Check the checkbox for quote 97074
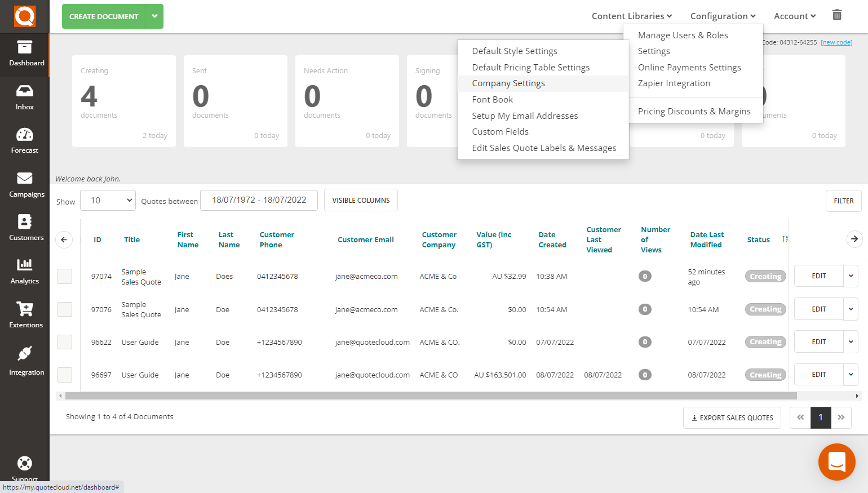This screenshot has height=493, width=868. 65,276
